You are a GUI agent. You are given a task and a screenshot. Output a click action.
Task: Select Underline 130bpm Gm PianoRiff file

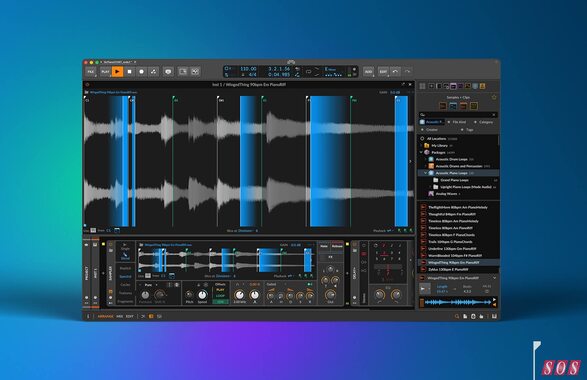click(458, 249)
